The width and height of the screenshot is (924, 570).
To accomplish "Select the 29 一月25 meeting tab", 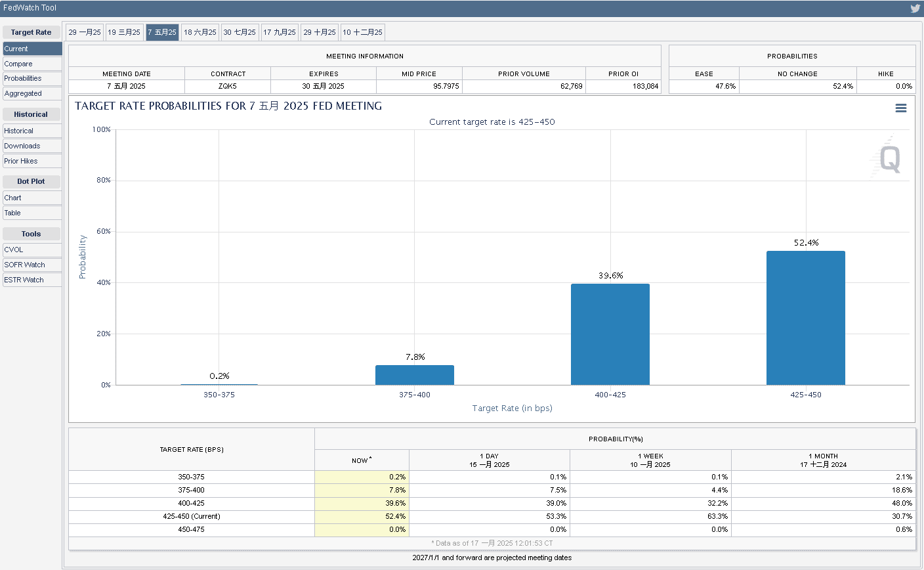I will pyautogui.click(x=85, y=32).
